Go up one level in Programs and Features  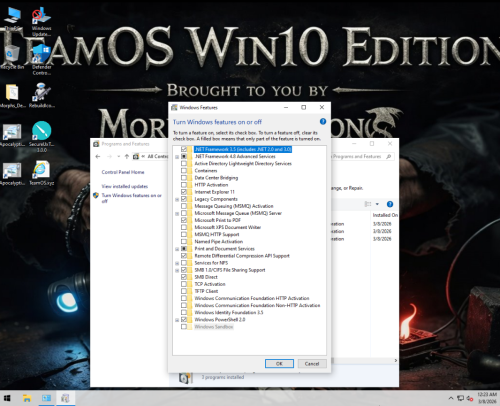coord(127,156)
